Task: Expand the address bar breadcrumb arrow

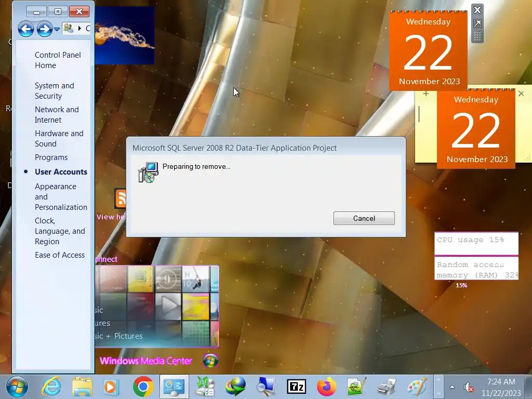Action: point(79,28)
